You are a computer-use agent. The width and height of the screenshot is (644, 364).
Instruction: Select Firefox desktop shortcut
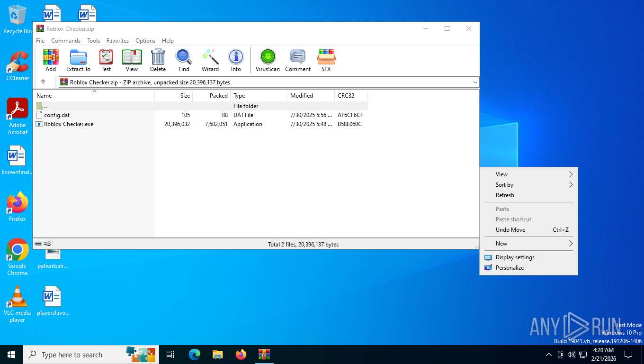tap(18, 207)
